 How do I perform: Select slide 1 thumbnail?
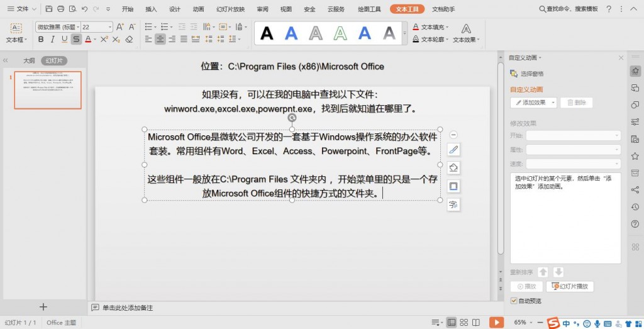pos(48,90)
